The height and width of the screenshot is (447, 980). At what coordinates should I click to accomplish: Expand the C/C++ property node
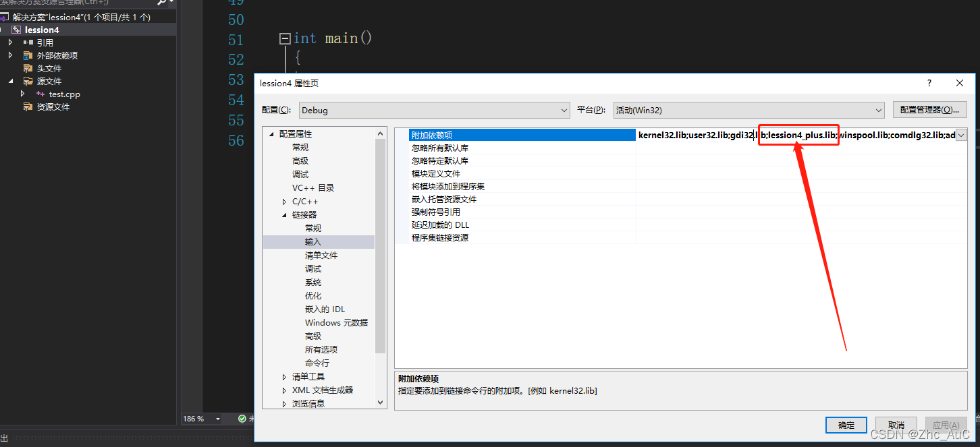click(x=284, y=202)
